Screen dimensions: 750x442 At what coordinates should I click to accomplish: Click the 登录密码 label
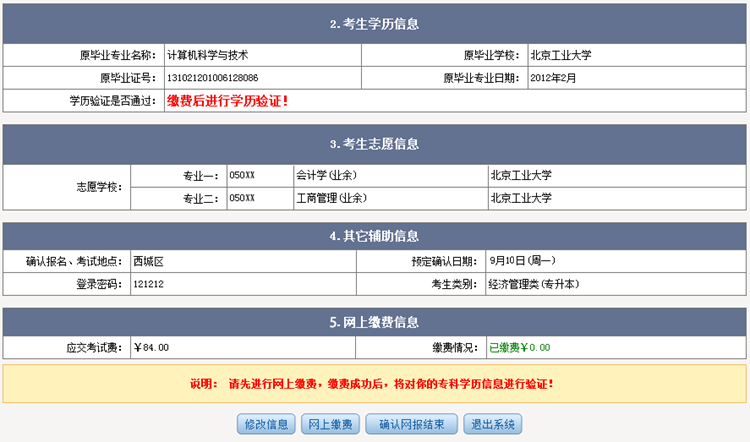99,284
